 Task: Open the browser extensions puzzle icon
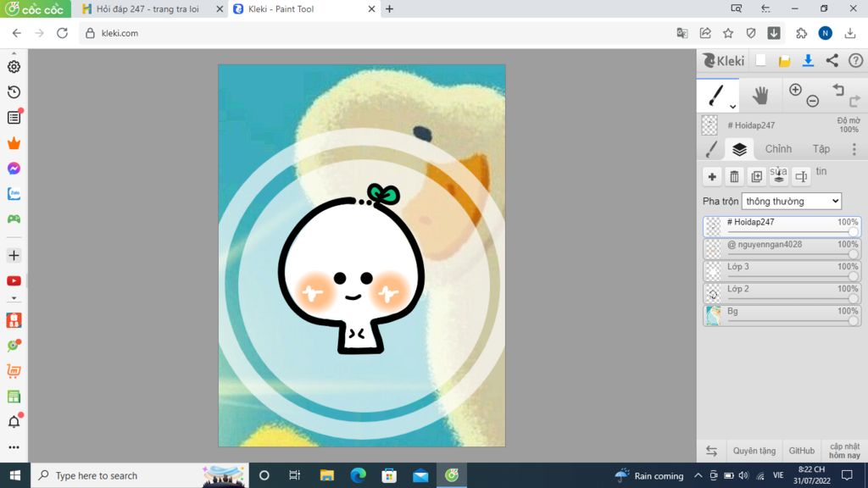tap(801, 33)
